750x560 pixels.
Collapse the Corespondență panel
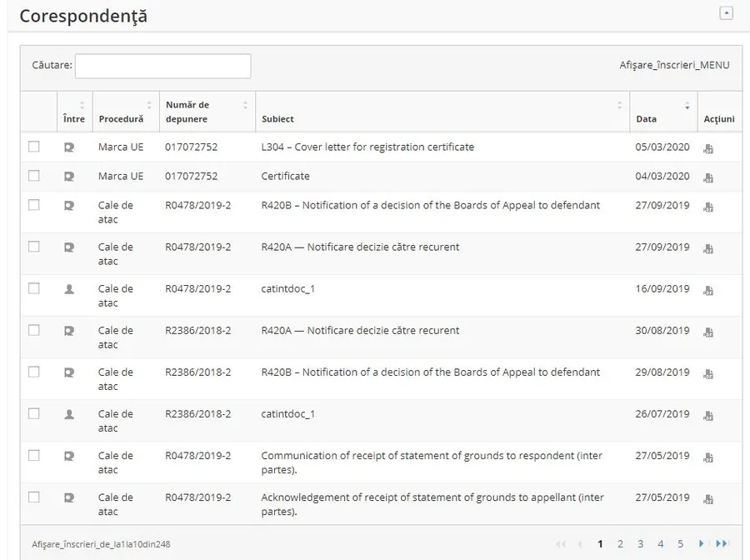coord(726,13)
